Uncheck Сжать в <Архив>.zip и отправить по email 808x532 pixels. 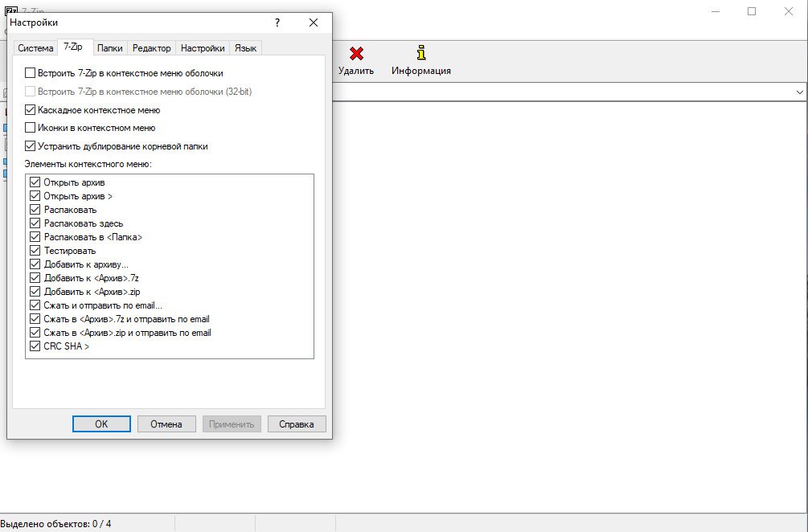click(x=35, y=332)
